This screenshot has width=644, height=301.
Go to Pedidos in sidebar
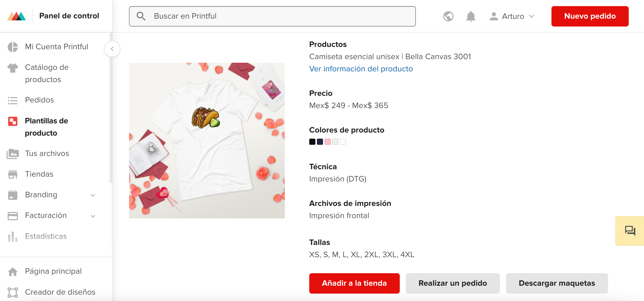[40, 100]
